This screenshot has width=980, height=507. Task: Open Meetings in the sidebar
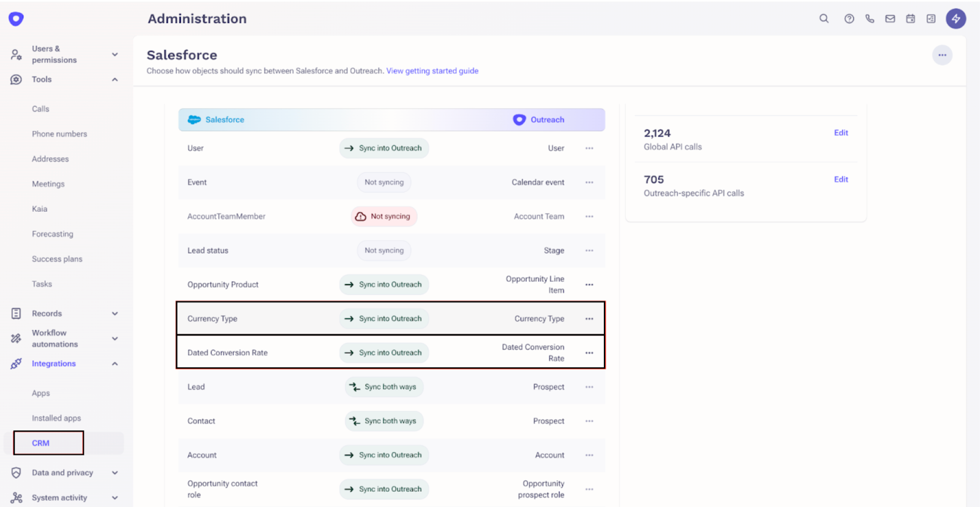pos(48,184)
